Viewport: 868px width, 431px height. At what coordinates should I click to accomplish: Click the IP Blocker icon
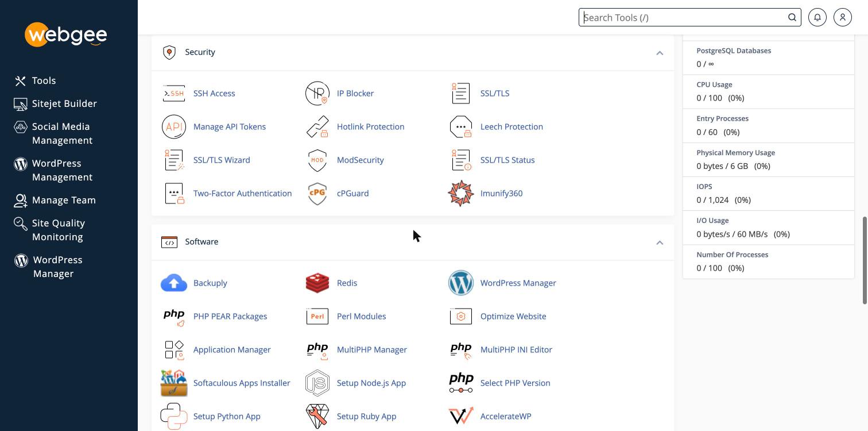[x=317, y=93]
